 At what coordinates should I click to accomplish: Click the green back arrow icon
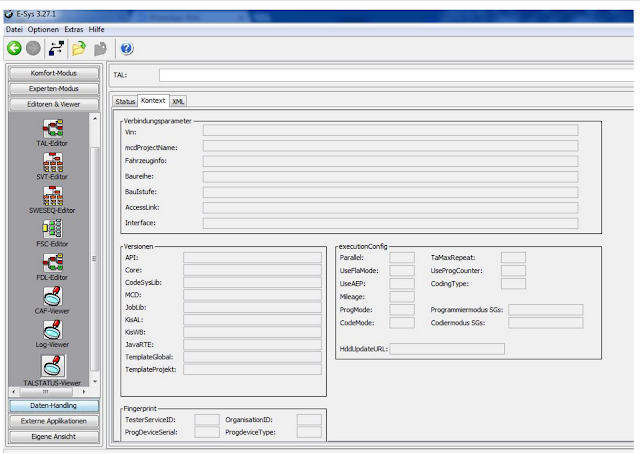click(14, 48)
